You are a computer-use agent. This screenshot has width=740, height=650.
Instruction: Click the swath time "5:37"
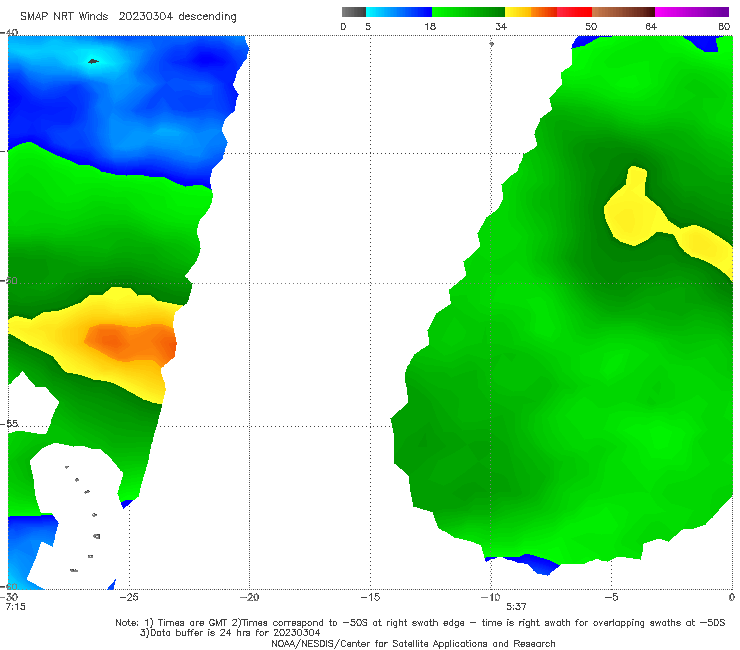point(516,607)
